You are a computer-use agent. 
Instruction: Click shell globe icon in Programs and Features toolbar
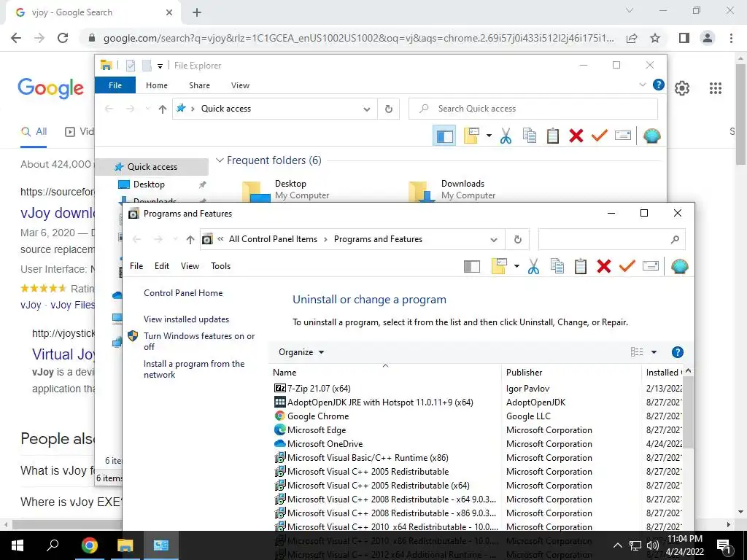pyautogui.click(x=679, y=266)
